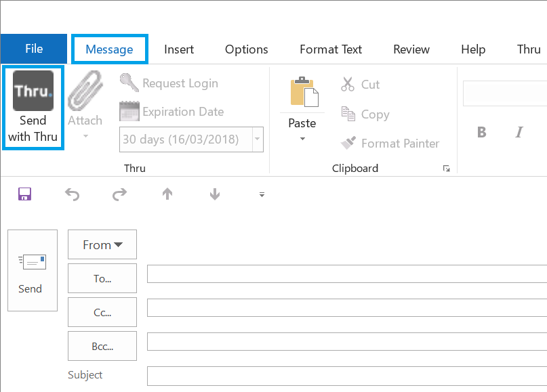The image size is (547, 392).
Task: Switch to the Format Text tab
Action: (x=331, y=49)
